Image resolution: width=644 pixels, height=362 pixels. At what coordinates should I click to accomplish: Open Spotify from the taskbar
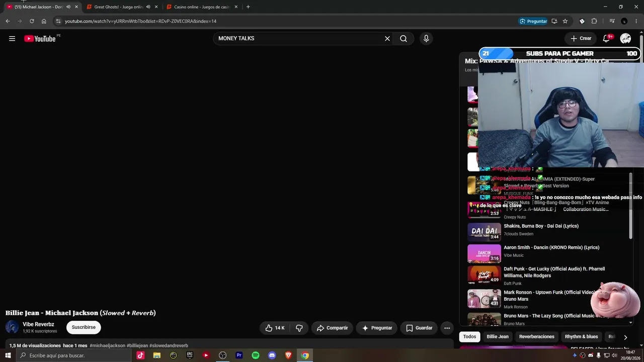256,355
